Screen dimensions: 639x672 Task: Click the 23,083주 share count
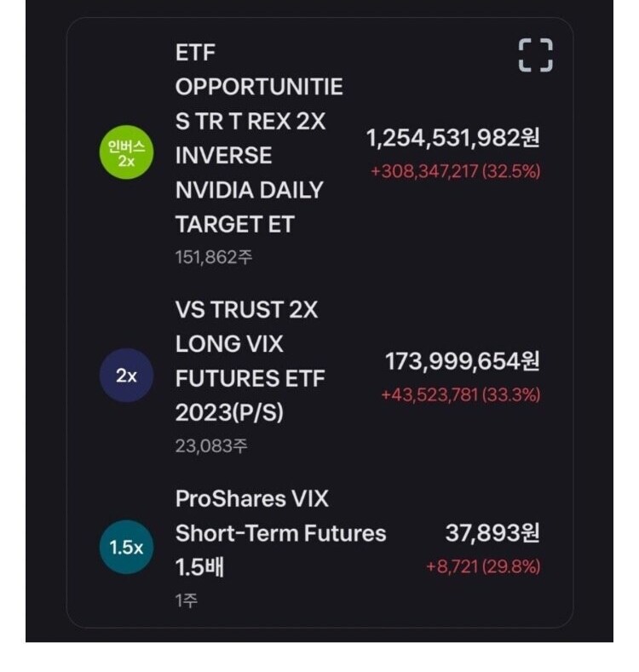click(211, 445)
